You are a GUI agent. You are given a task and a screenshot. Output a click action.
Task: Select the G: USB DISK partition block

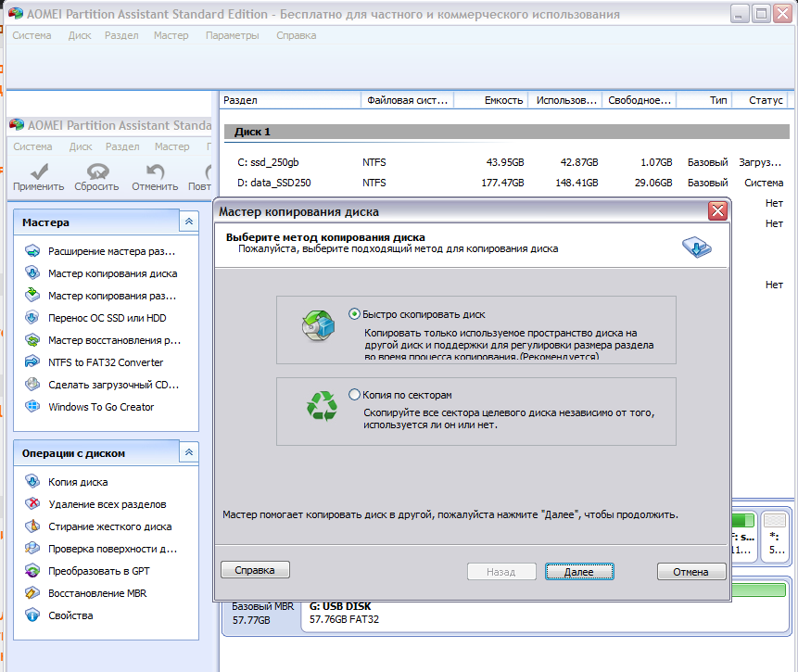pos(545,613)
